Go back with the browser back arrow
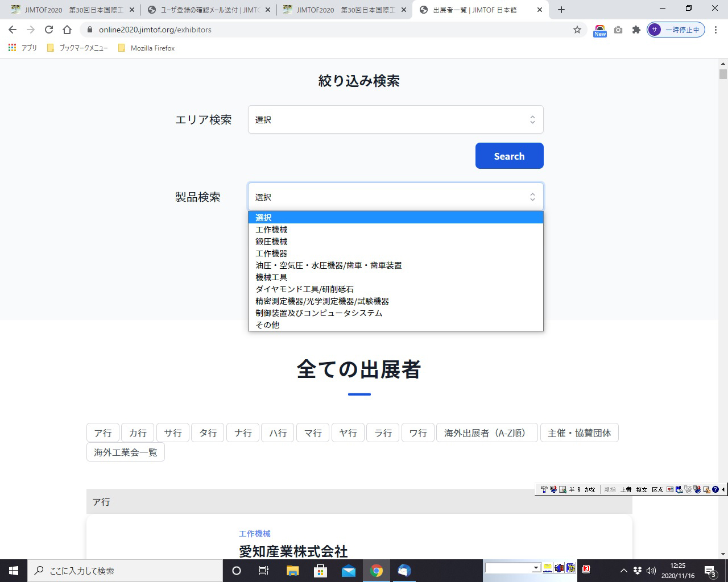 click(13, 30)
